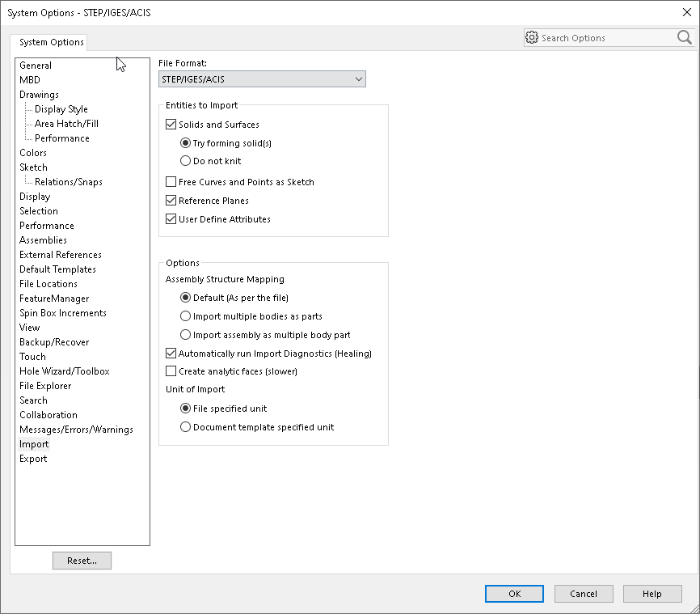Viewport: 700px width, 614px height.
Task: Open the Export options category
Action: [x=33, y=459]
